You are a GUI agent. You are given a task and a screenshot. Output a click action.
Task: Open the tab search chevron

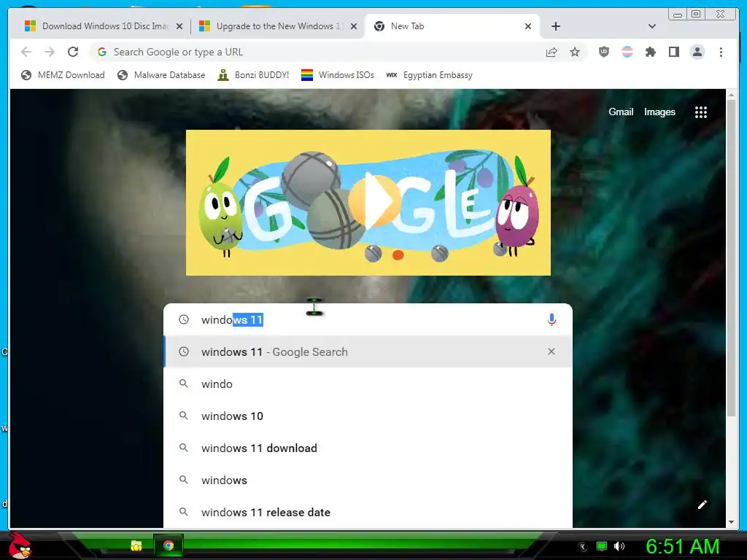click(652, 26)
